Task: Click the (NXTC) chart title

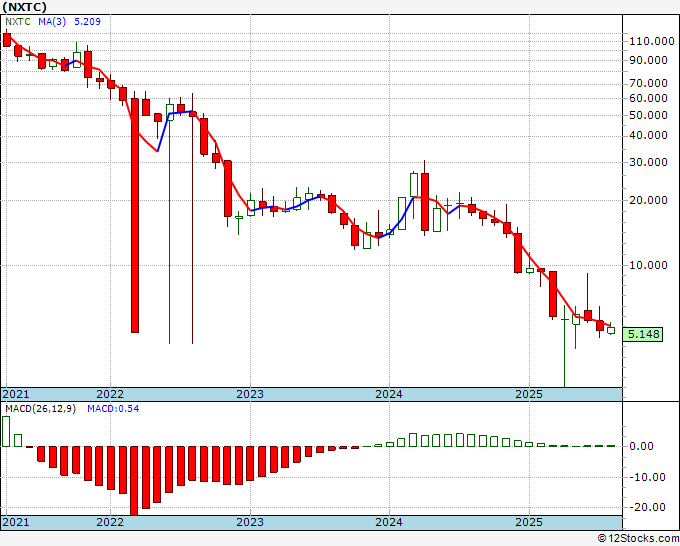Action: pos(24,7)
